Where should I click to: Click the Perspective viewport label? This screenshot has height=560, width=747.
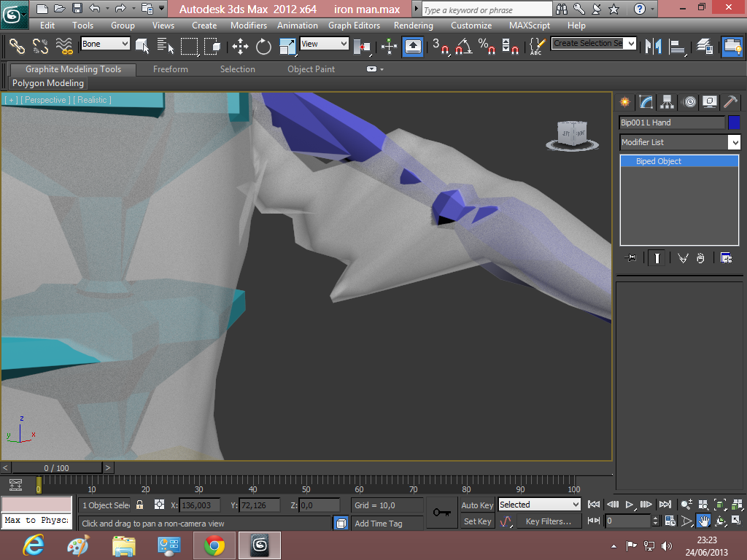[x=45, y=100]
